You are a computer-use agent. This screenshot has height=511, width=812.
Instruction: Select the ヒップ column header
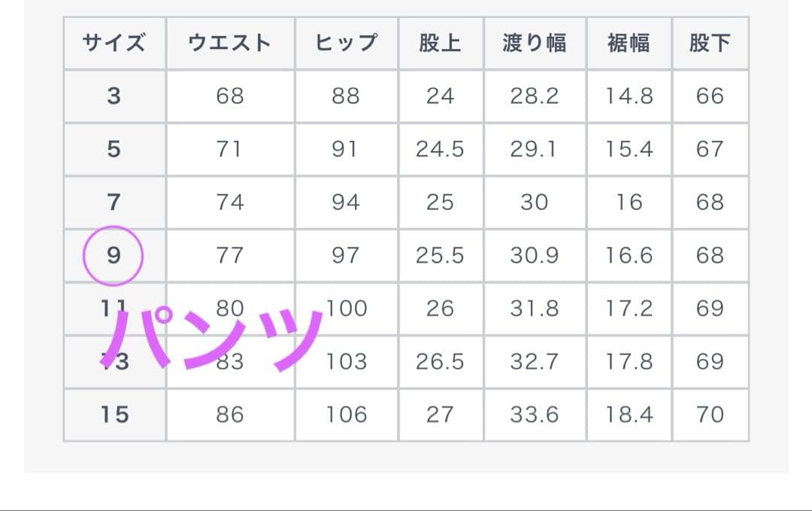tap(346, 43)
